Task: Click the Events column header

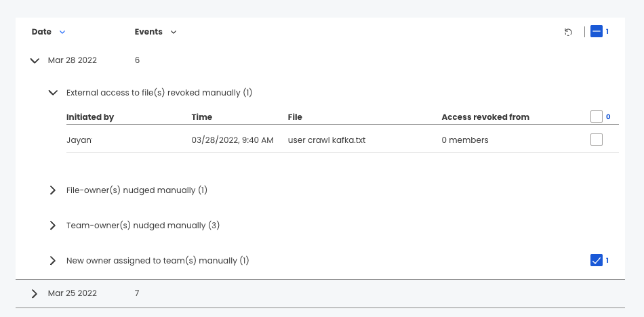Action: pos(148,32)
